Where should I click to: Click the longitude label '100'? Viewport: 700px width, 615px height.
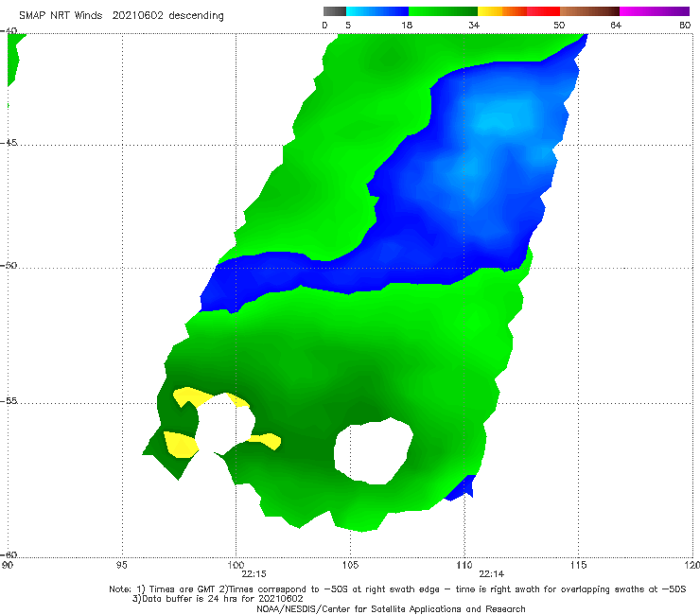(x=236, y=565)
